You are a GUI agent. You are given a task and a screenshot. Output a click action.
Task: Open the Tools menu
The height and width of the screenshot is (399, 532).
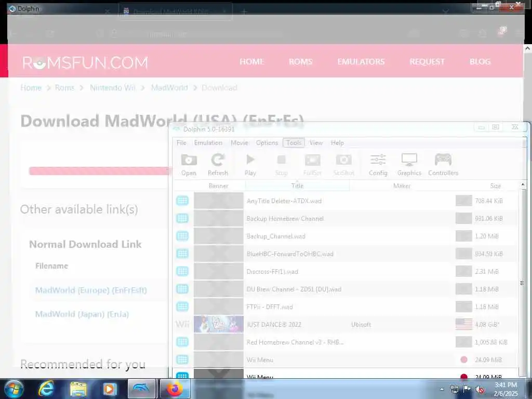(294, 143)
